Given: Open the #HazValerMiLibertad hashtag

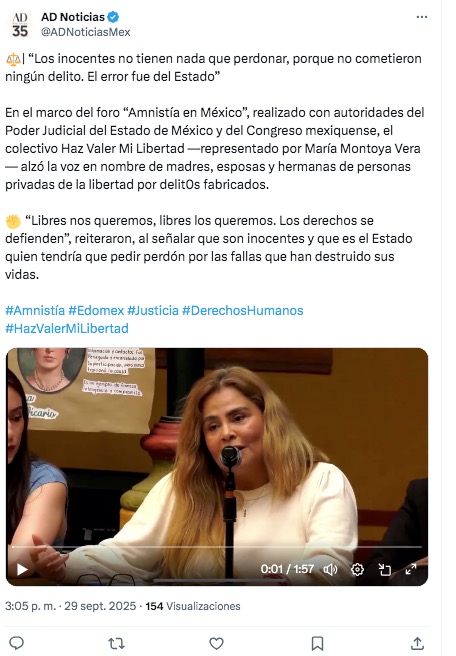Looking at the screenshot, I should point(67,328).
